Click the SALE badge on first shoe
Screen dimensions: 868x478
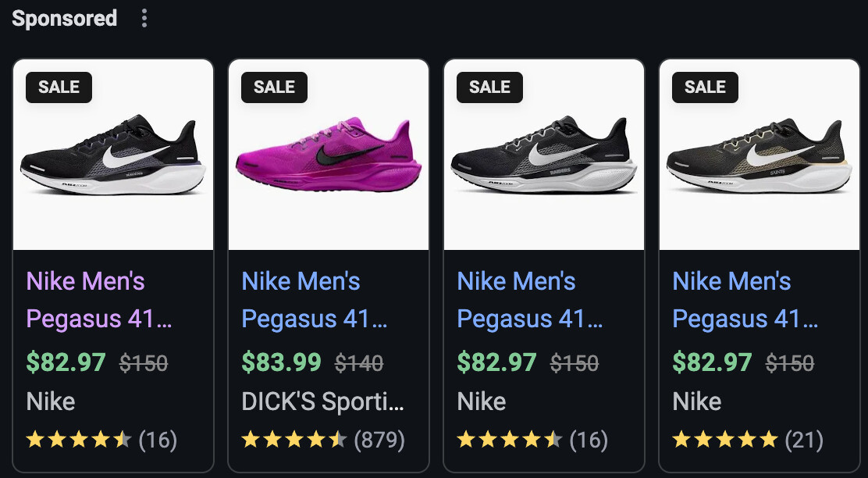[x=59, y=87]
